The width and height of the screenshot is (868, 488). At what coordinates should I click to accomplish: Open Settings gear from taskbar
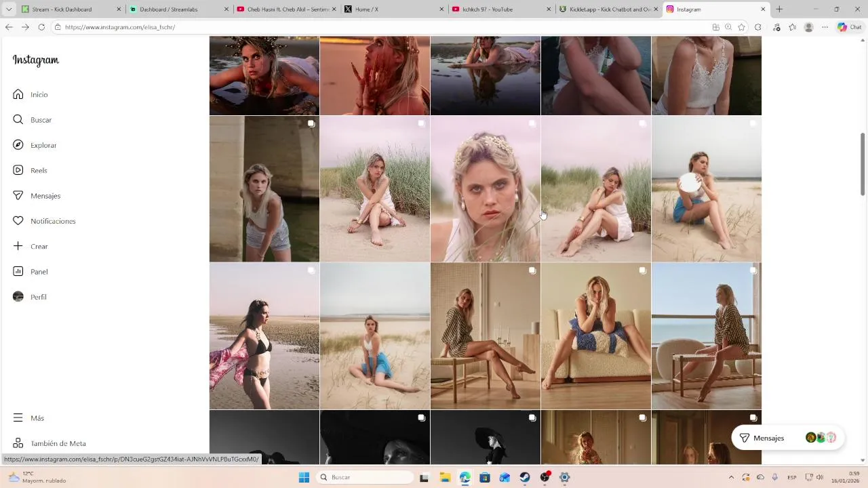565,477
